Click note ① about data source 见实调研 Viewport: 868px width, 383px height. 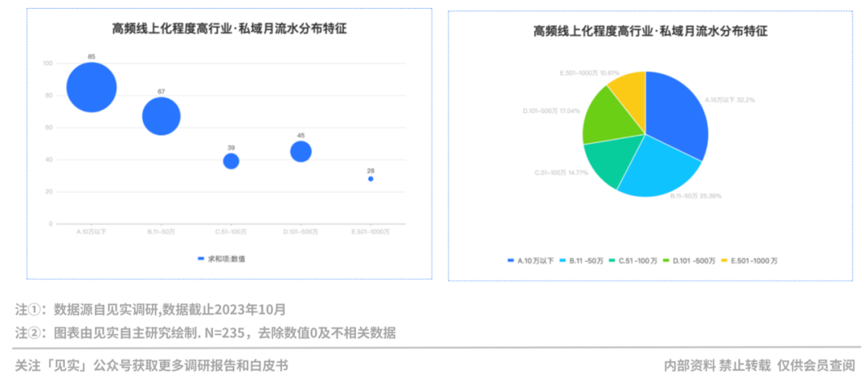pos(150,309)
